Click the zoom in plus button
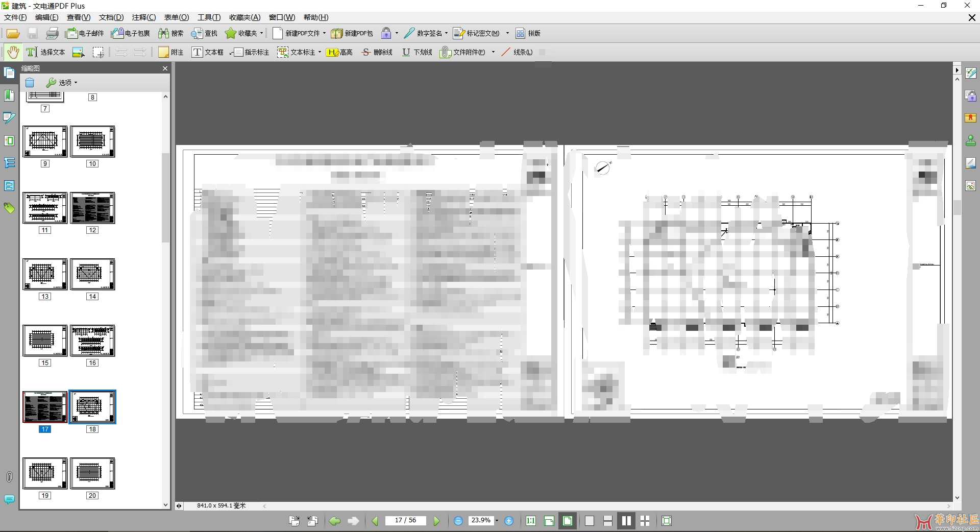980x532 pixels. 509,521
